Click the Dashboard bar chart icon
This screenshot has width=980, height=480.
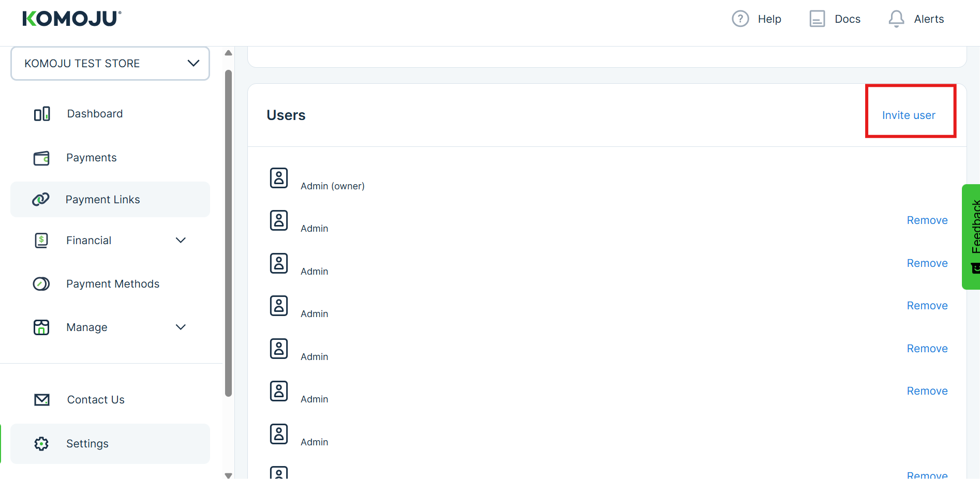(42, 114)
